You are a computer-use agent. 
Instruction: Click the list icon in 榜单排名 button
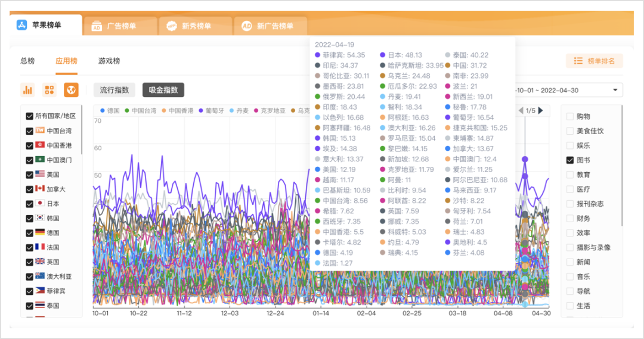[578, 61]
